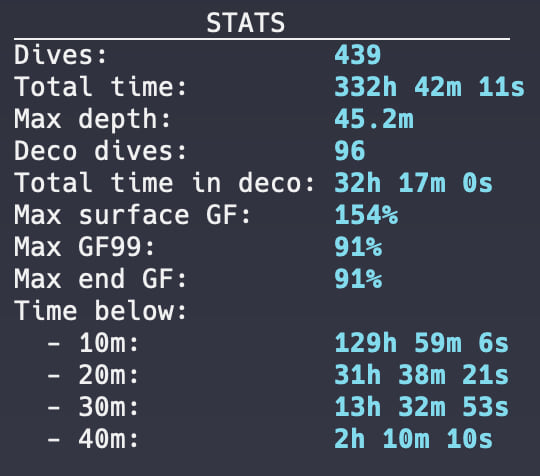Click the Max end GF value 91%
Image resolution: width=540 pixels, height=476 pixels.
point(358,278)
